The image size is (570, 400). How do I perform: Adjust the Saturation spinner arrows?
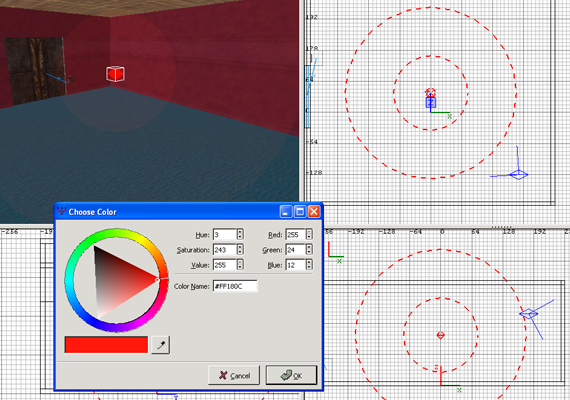240,250
